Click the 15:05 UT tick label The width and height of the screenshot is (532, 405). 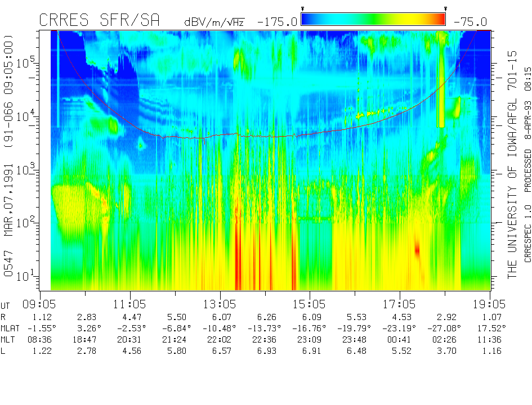point(309,304)
